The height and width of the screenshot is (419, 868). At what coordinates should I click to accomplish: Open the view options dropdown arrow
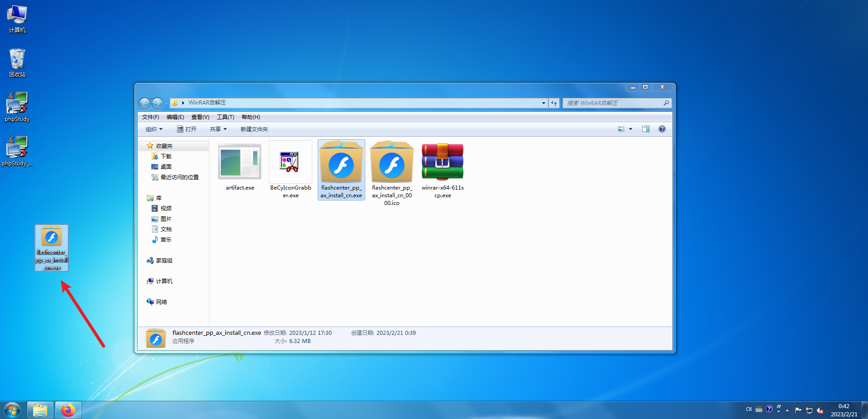point(630,129)
